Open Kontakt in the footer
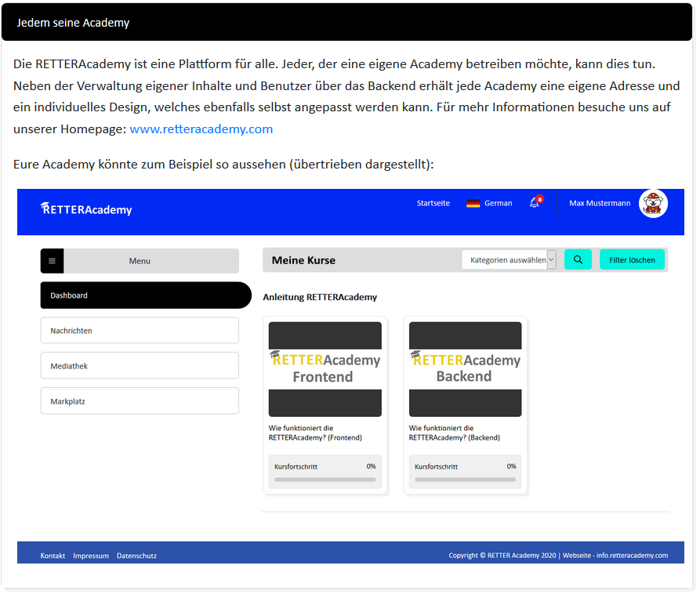 53,556
